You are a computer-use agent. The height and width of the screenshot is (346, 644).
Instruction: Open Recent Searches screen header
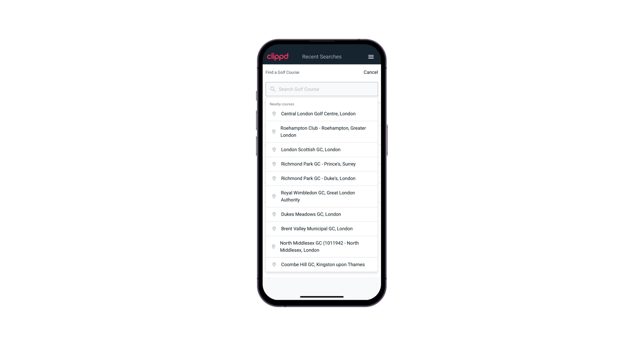point(322,56)
